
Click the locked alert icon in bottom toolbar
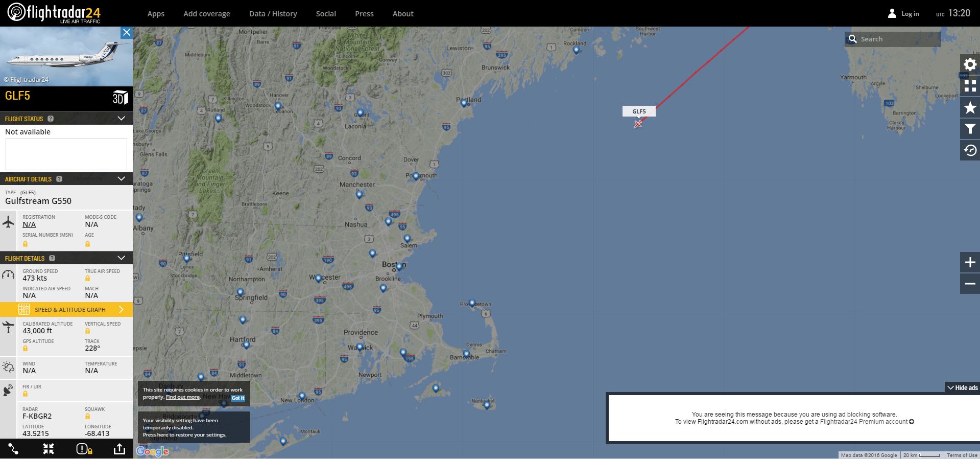click(x=84, y=449)
